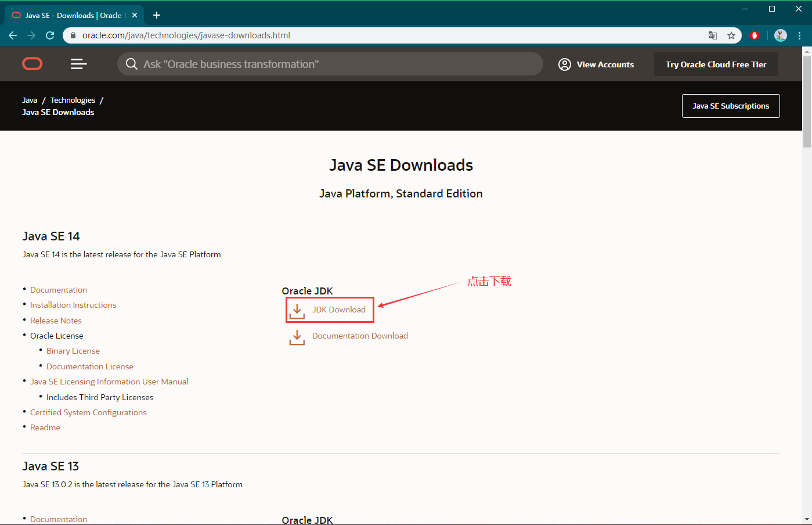Click Try Oracle Cloud Free Tier button
The image size is (812, 525).
pyautogui.click(x=716, y=64)
